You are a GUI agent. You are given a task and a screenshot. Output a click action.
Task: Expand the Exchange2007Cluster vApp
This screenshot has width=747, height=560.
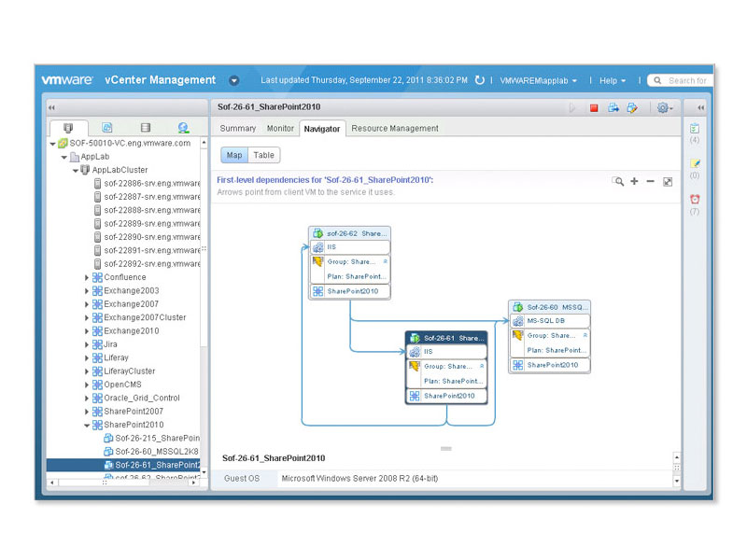coord(87,317)
